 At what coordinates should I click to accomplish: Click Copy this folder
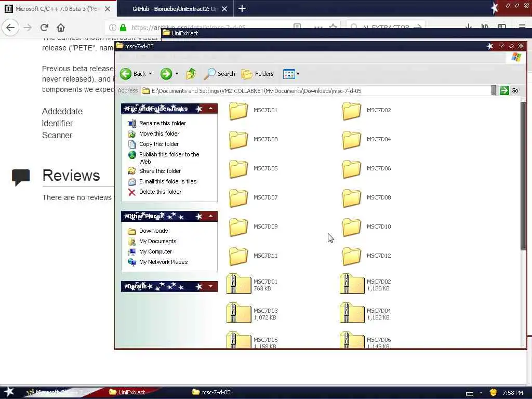click(159, 144)
